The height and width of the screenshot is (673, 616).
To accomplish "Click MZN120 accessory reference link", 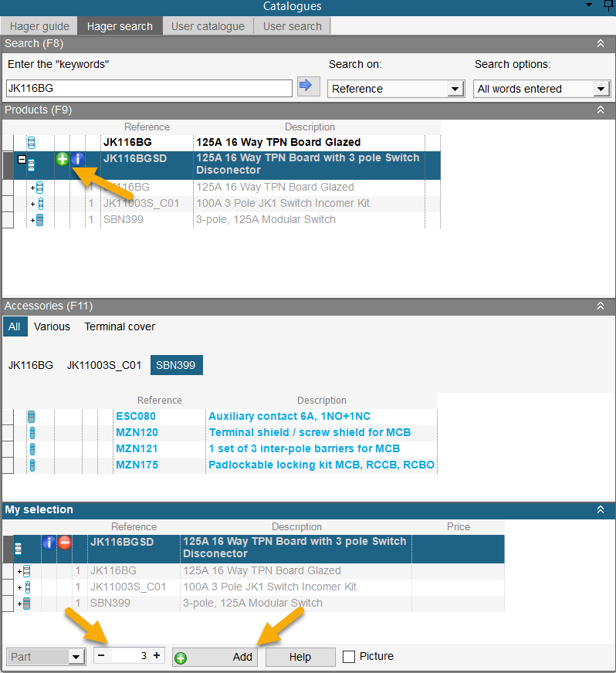I will (137, 433).
